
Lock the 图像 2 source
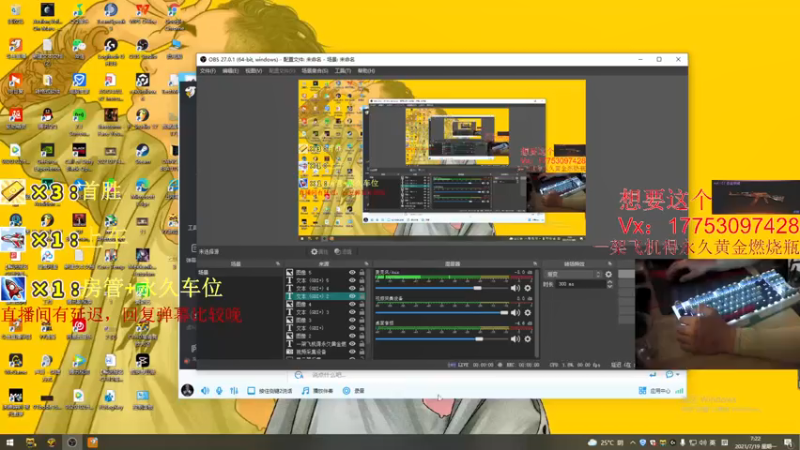362,336
